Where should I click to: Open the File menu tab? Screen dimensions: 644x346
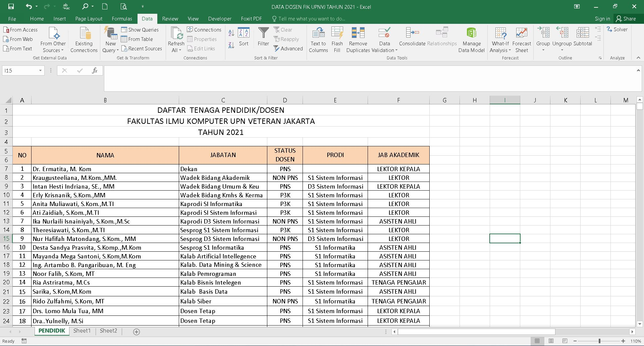click(12, 19)
